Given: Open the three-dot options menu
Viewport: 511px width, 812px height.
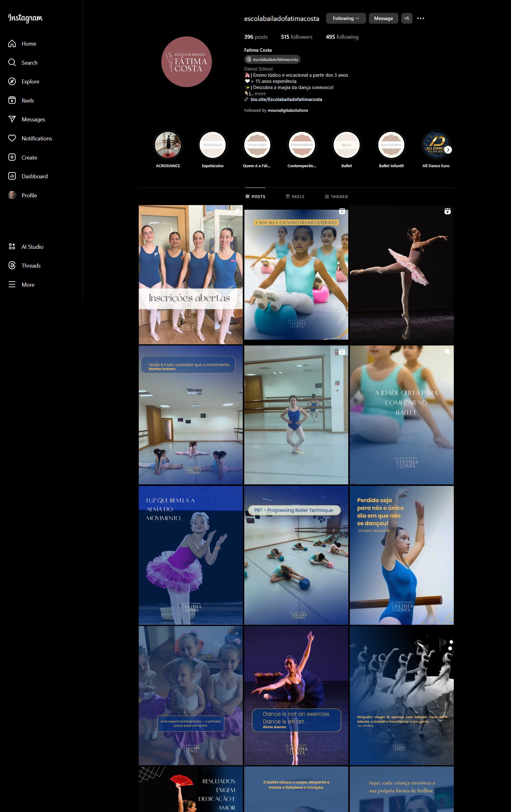Looking at the screenshot, I should click(420, 18).
